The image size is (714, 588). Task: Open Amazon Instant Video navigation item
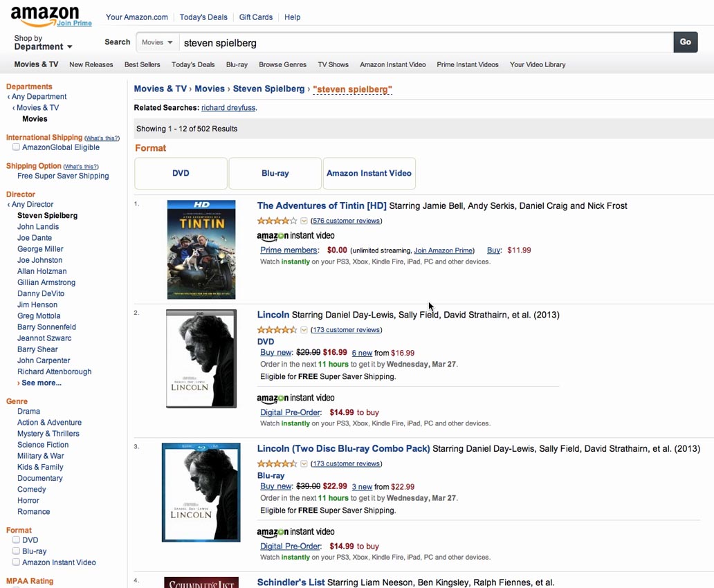(392, 64)
